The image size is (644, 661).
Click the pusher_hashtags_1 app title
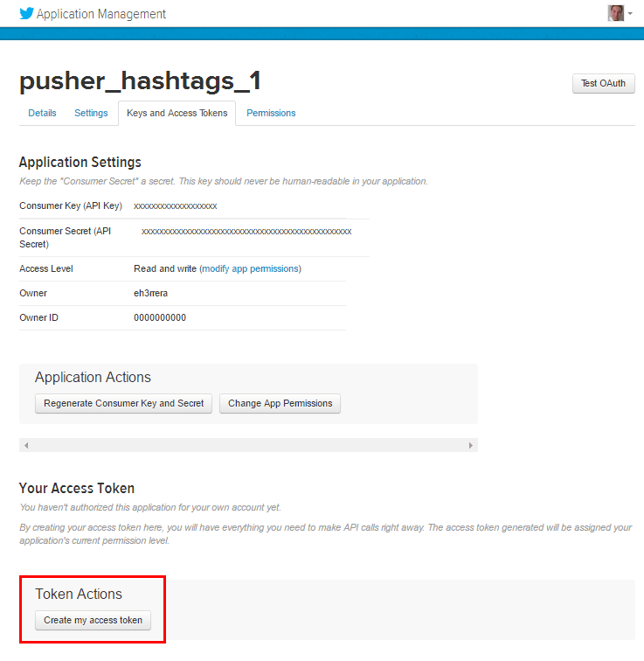140,81
